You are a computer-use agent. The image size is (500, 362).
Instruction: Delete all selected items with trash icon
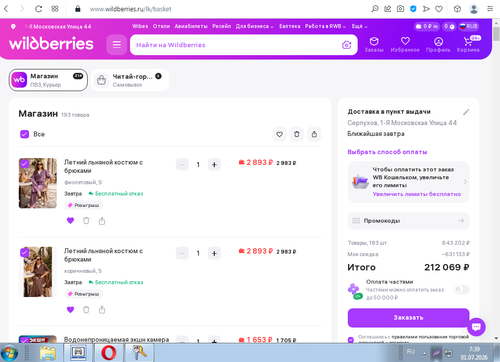(x=297, y=134)
